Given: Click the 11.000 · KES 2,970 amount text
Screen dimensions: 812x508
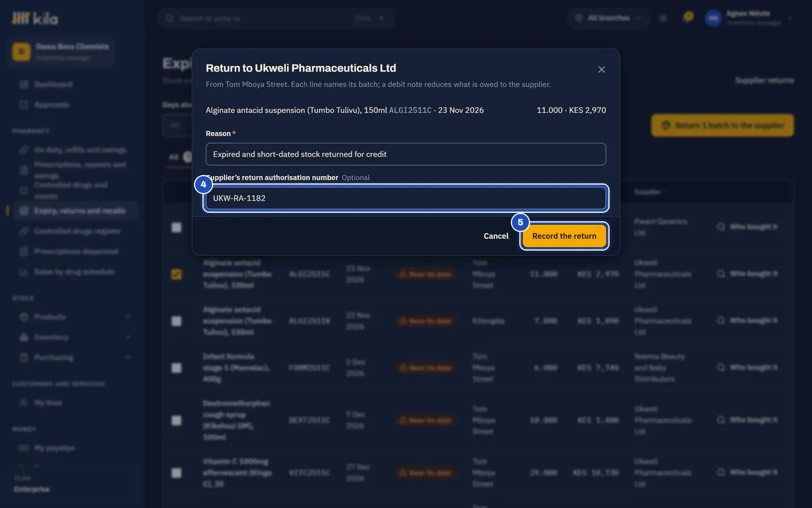Looking at the screenshot, I should (x=571, y=110).
